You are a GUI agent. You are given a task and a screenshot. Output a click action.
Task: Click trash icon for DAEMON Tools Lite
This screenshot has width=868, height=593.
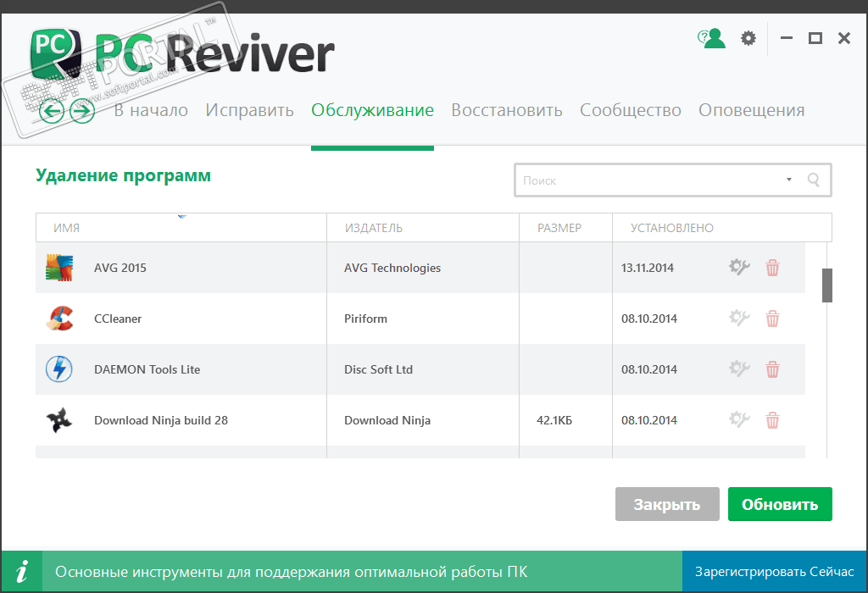(772, 369)
